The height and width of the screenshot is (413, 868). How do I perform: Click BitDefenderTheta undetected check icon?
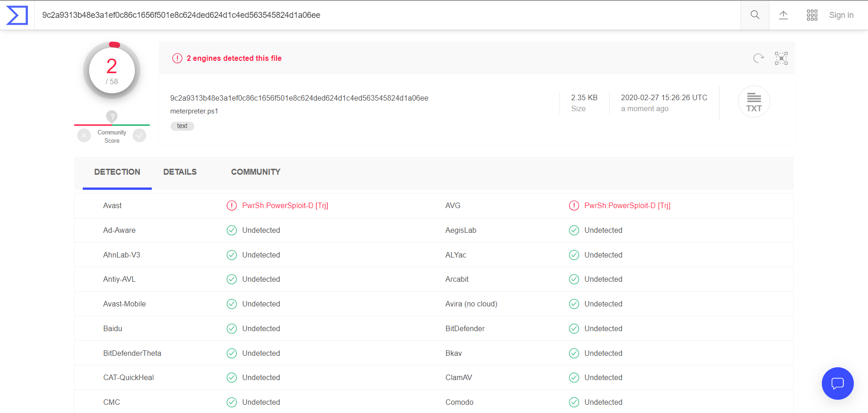pyautogui.click(x=232, y=353)
